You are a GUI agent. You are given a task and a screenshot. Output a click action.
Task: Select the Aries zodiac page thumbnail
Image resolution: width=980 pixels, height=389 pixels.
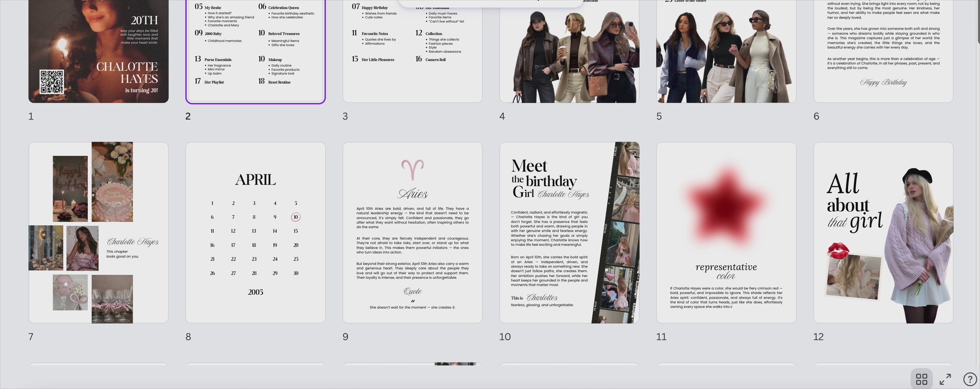[x=412, y=233]
